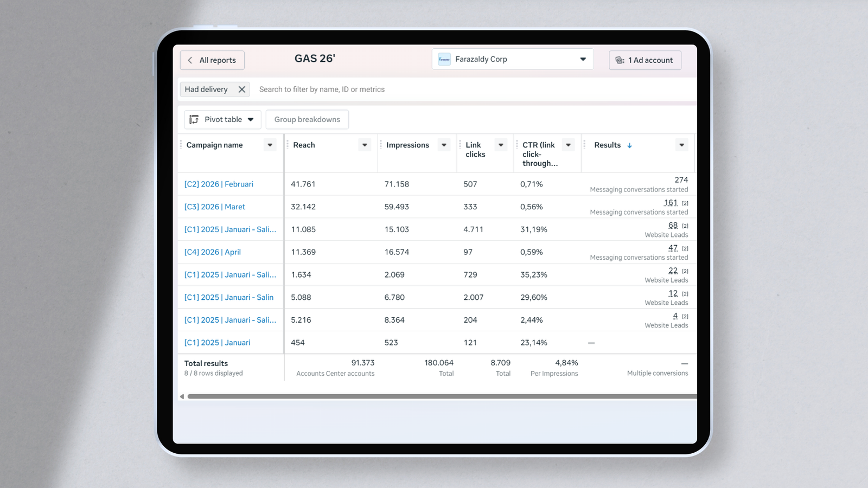Screen dimensions: 868x488
Task: Click the reach value 41.761
Action: [303, 184]
